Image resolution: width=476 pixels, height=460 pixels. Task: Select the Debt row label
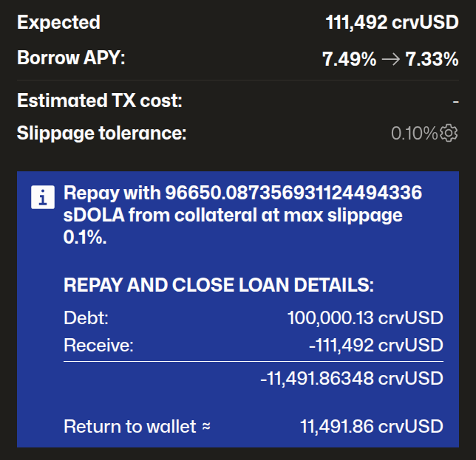tap(86, 319)
